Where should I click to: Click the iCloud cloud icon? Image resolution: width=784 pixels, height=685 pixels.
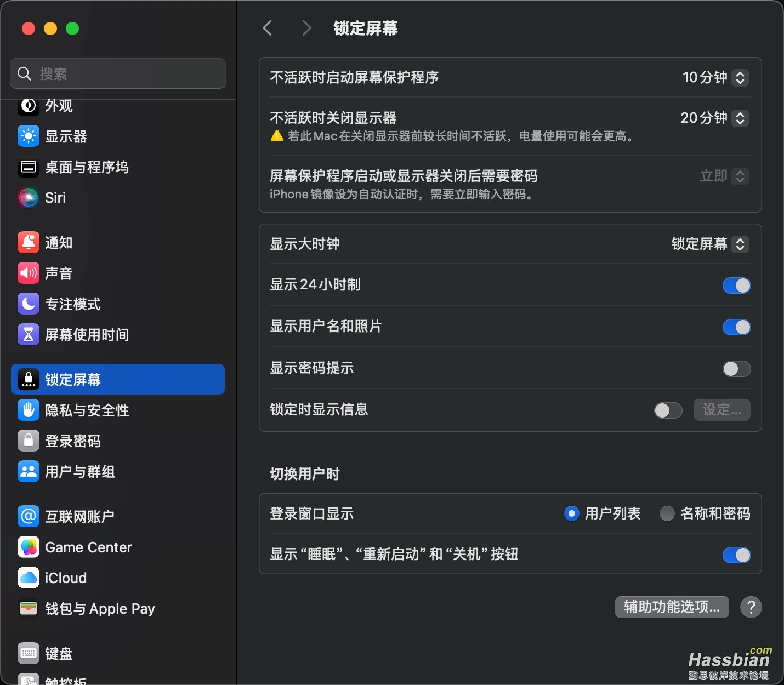tap(29, 578)
